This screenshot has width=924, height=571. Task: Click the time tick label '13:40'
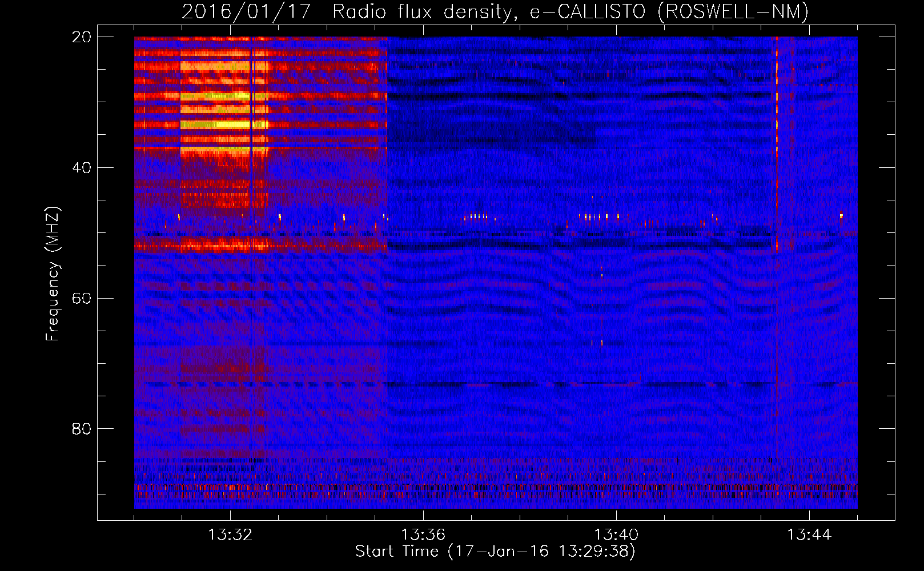click(x=616, y=534)
